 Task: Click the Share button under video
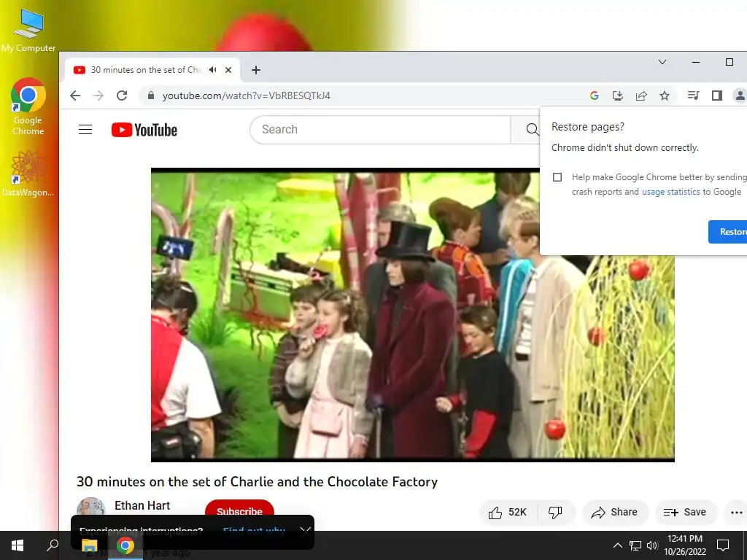coord(614,513)
